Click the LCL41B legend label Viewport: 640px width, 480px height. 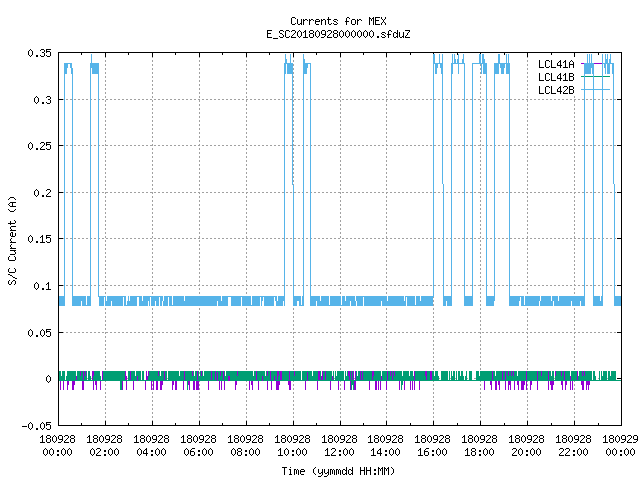tap(556, 77)
